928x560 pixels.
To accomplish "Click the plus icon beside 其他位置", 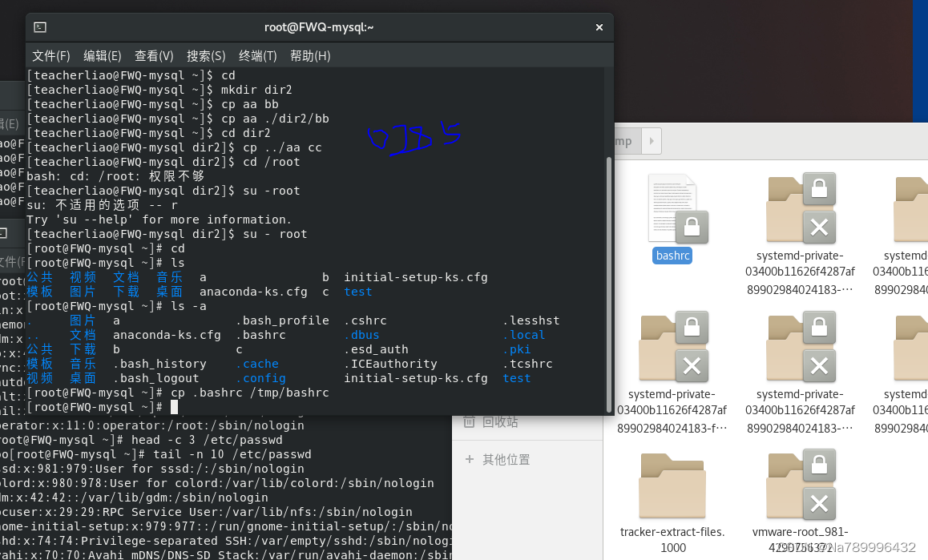I will click(470, 459).
